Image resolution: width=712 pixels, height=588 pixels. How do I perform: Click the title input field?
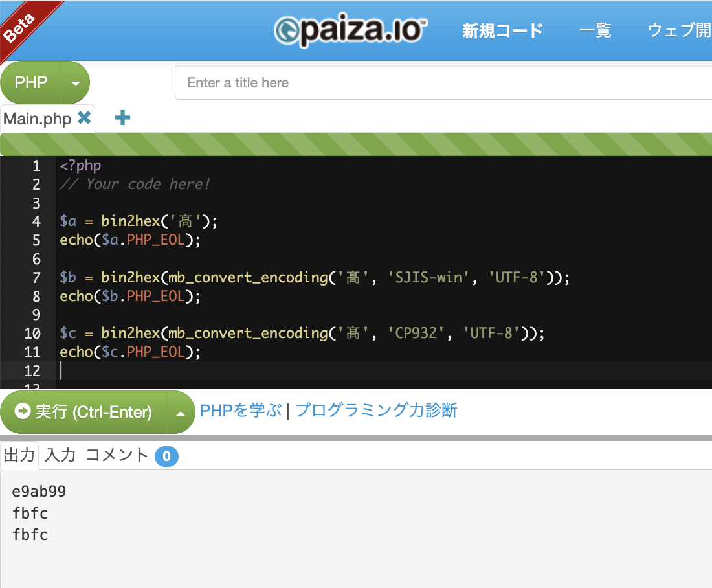pyautogui.click(x=388, y=82)
